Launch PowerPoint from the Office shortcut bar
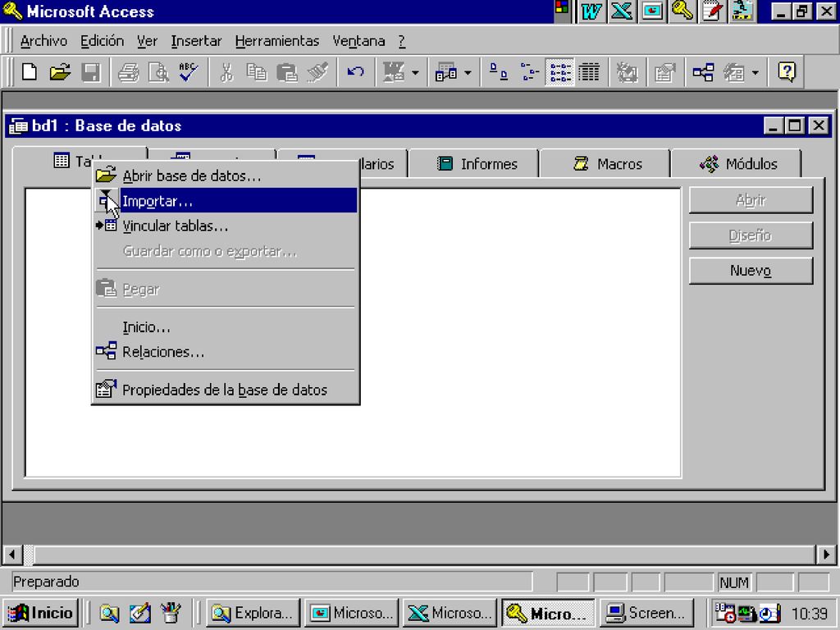The height and width of the screenshot is (630, 840). point(652,11)
